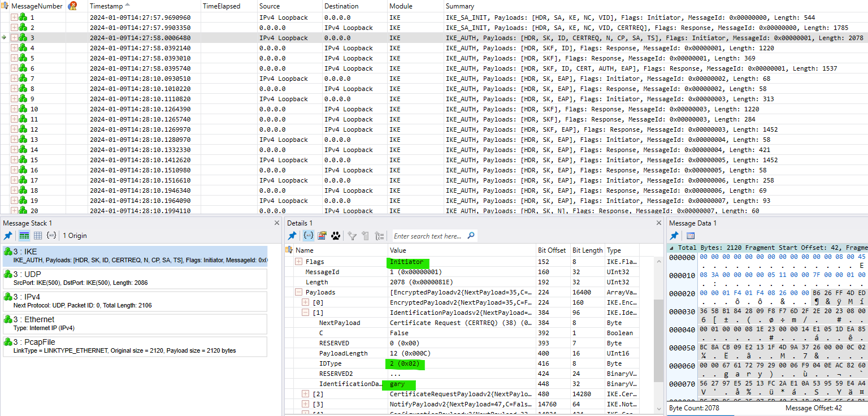Pin the Details 1 panel
The image size is (868, 416).
point(292,236)
